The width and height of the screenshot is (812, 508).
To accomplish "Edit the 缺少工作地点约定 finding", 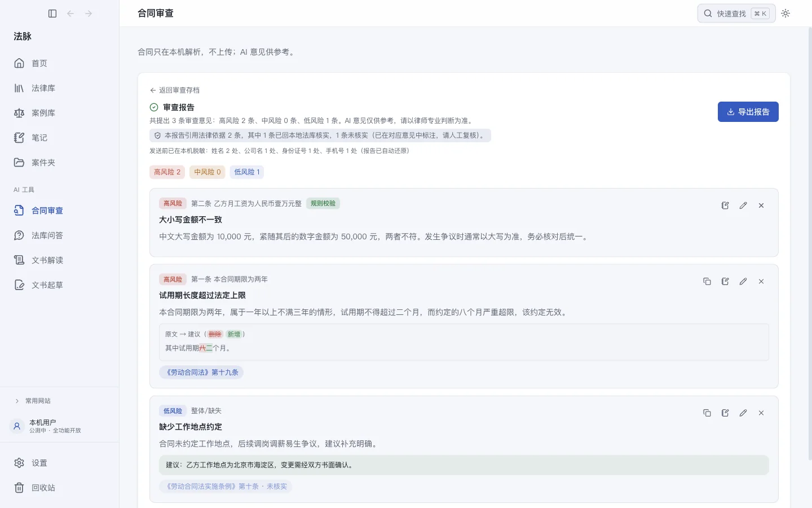I will click(x=743, y=413).
